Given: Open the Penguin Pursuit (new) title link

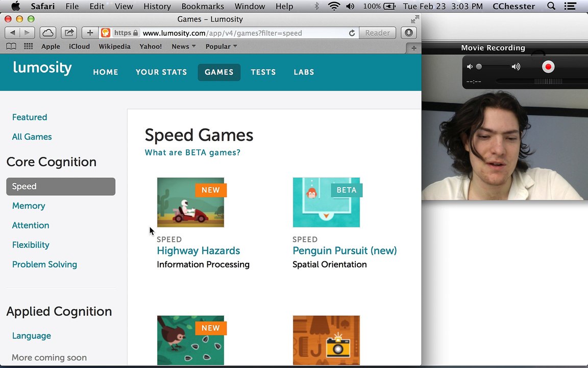Looking at the screenshot, I should 345,250.
